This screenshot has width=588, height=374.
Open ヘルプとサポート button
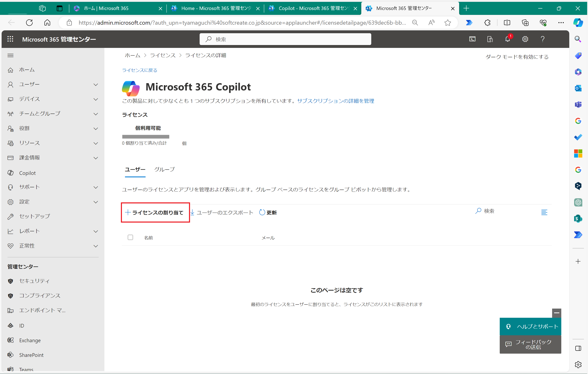(x=530, y=326)
